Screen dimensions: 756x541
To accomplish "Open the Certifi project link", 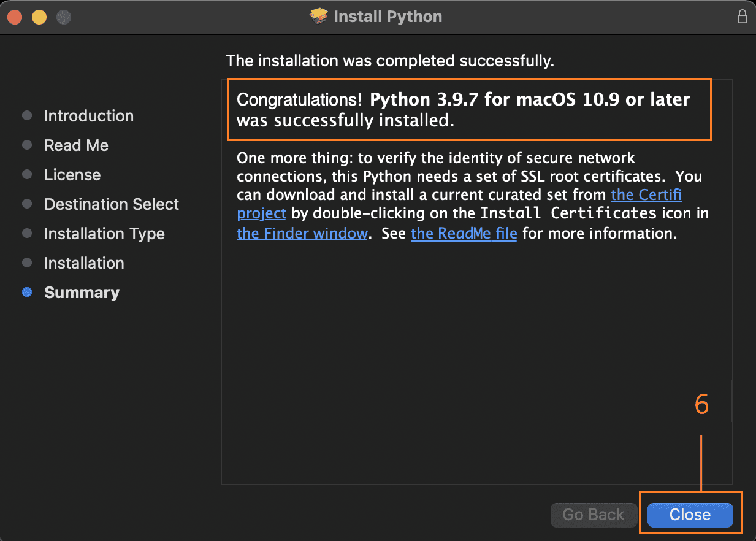I will point(646,195).
